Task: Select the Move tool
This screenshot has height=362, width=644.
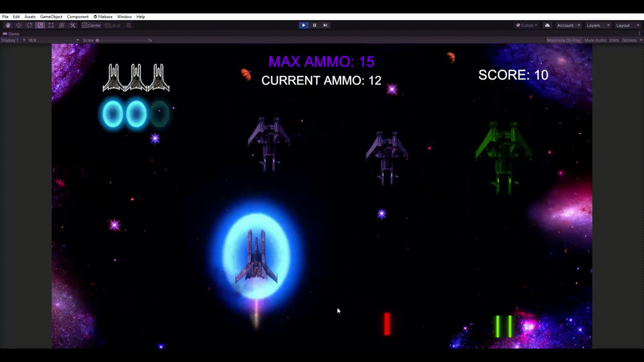Action: pos(19,25)
